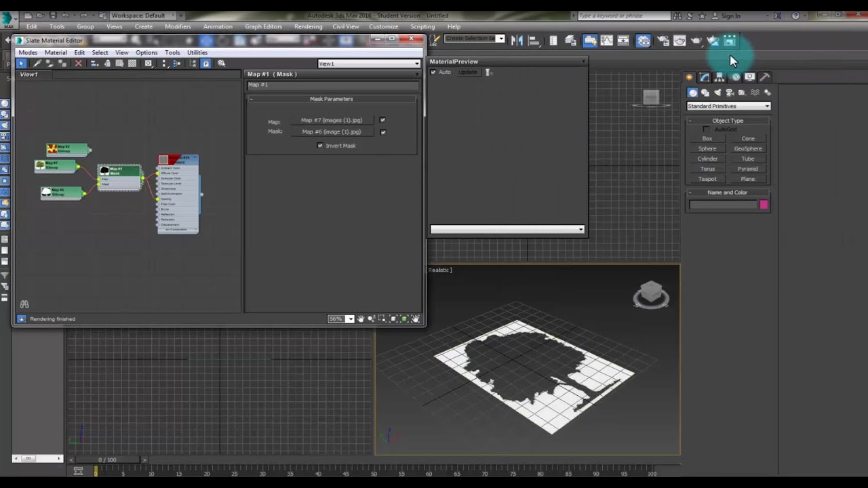Open the Material menu in Slate editor

pyautogui.click(x=56, y=52)
